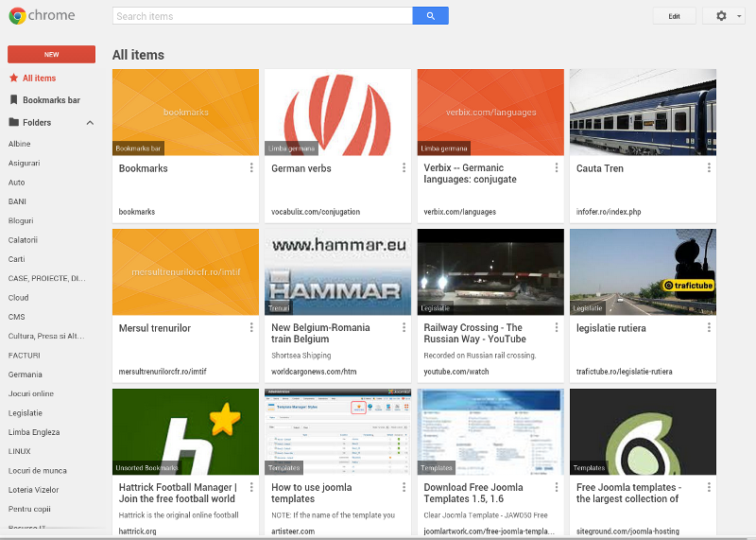This screenshot has height=540, width=756.
Task: Click the Hammar thumbnail image
Action: [x=338, y=272]
